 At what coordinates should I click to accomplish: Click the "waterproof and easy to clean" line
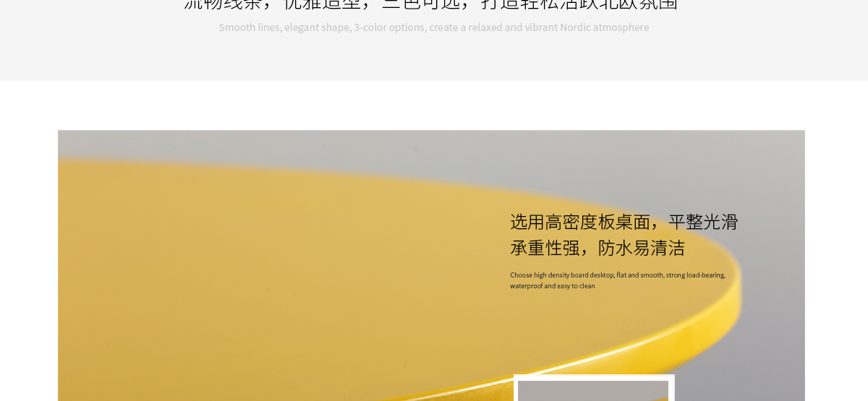pyautogui.click(x=553, y=286)
